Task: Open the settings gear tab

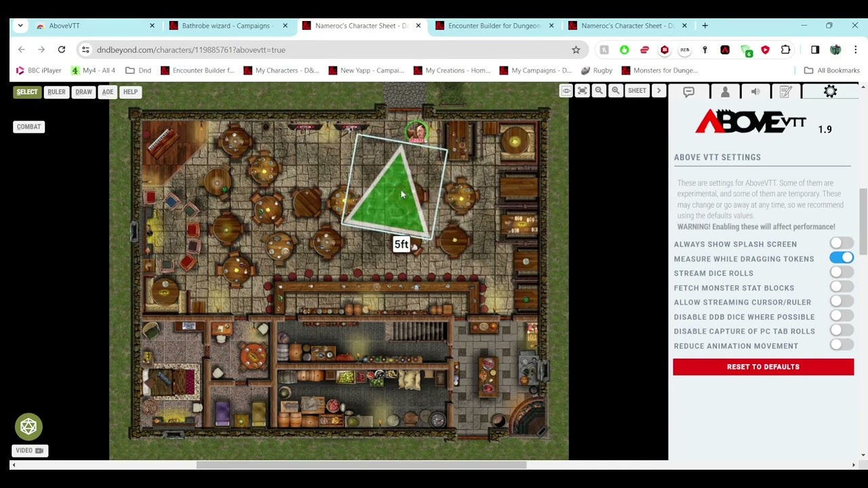Action: click(x=830, y=91)
